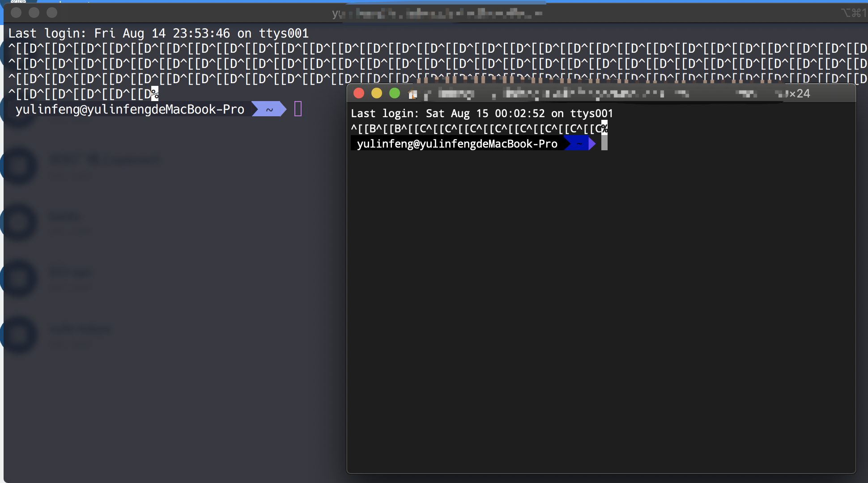868x483 pixels.
Task: Select the yulinfeng@yulinfengdeMacBook-Pro prompt text in the front terminal
Action: pyautogui.click(x=457, y=144)
